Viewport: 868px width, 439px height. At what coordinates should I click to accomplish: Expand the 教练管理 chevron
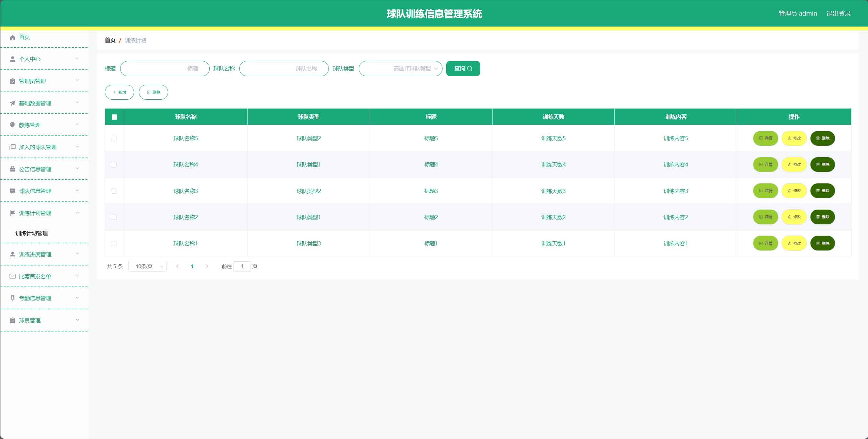[x=77, y=125]
